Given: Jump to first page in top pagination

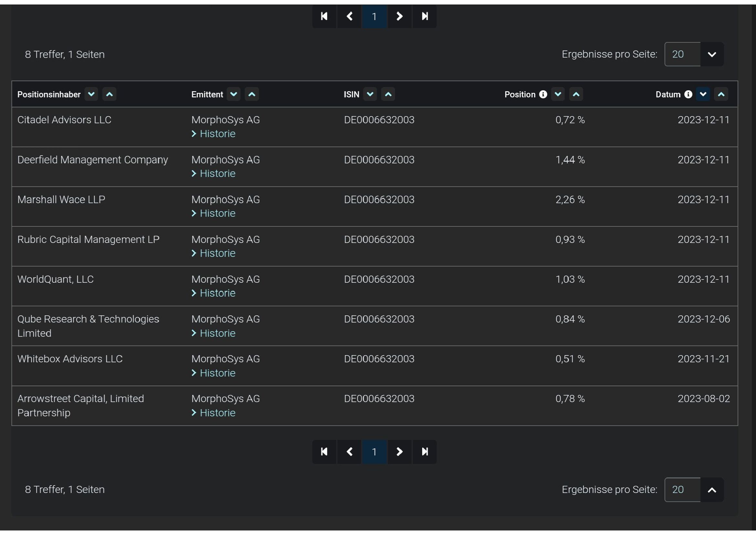Looking at the screenshot, I should coord(324,16).
